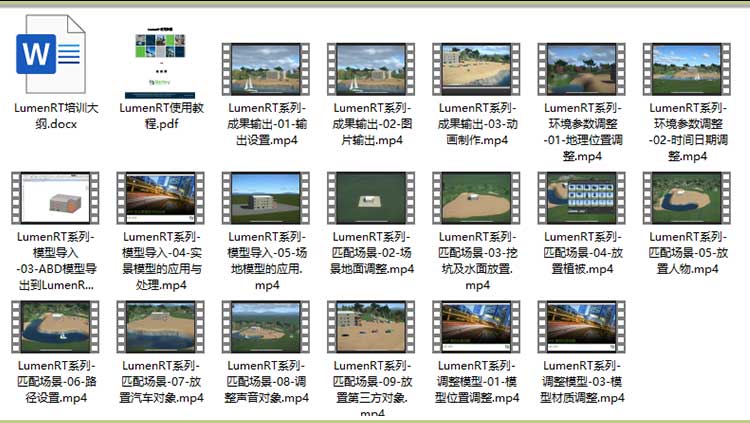Click the label 匹配场景-07-放置汽车对象.mp4
The width and height of the screenshot is (750, 423).
[x=162, y=381]
